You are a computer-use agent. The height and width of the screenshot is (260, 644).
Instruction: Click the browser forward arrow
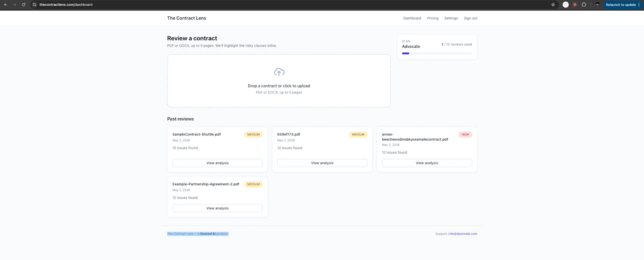coord(14,5)
